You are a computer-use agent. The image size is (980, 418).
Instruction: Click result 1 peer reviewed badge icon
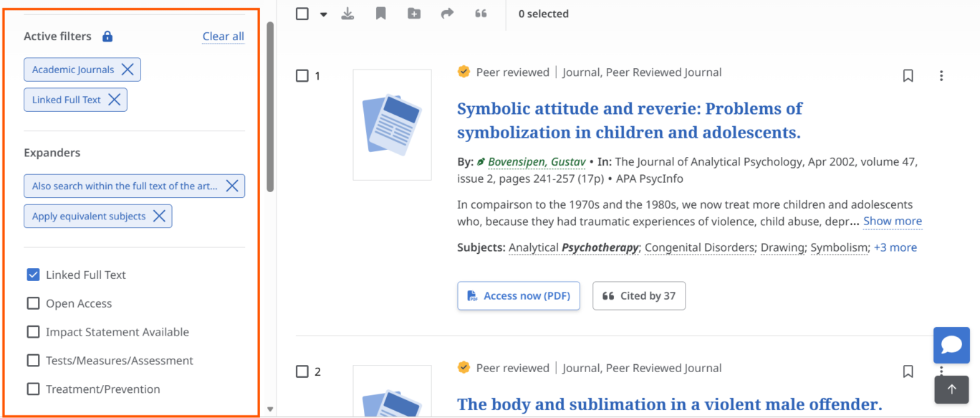click(x=463, y=72)
